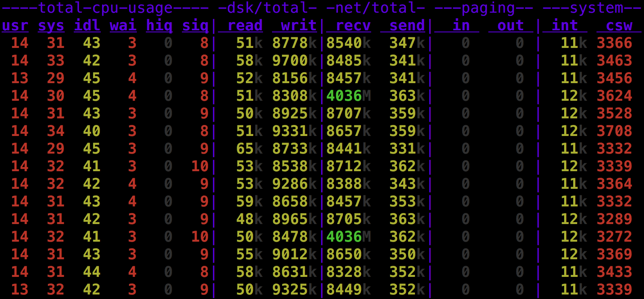Click the 'sys' column header
644x299 pixels.
pyautogui.click(x=51, y=25)
